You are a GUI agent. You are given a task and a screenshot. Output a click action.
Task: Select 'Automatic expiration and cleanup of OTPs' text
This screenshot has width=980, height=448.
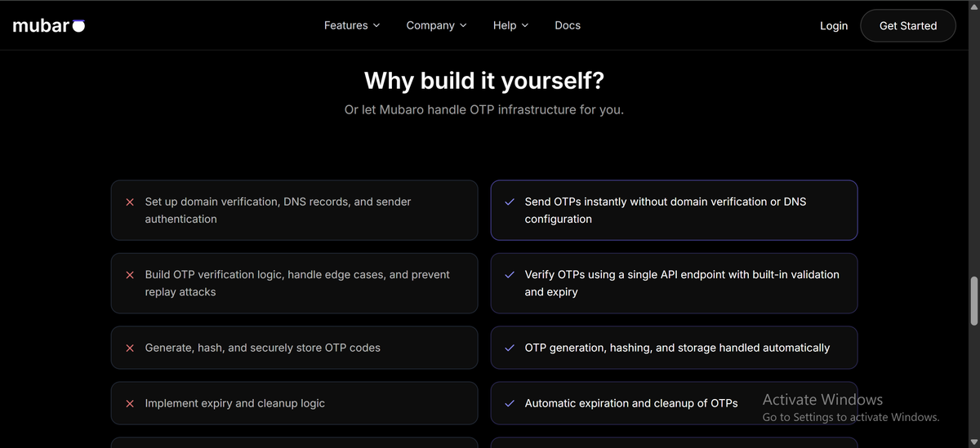pyautogui.click(x=631, y=403)
